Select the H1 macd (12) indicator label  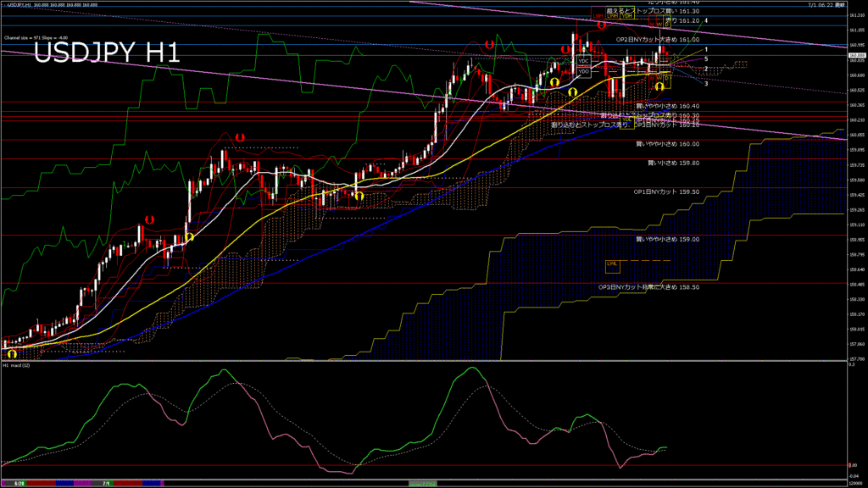tap(18, 366)
